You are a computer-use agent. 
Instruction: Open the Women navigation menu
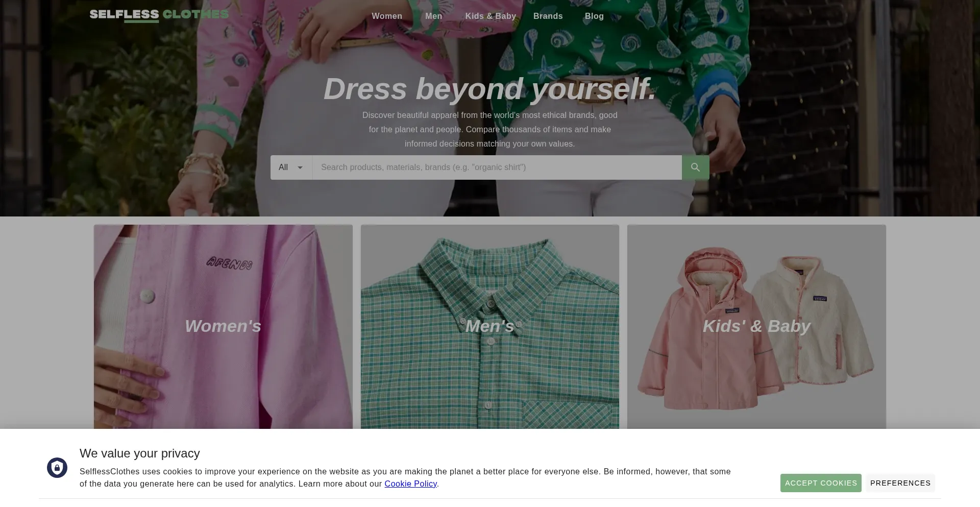tap(386, 16)
